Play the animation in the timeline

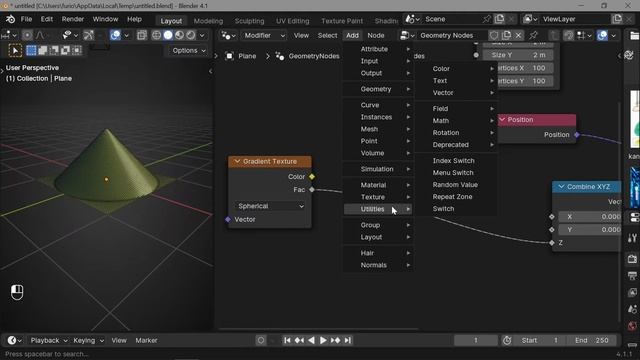point(323,340)
